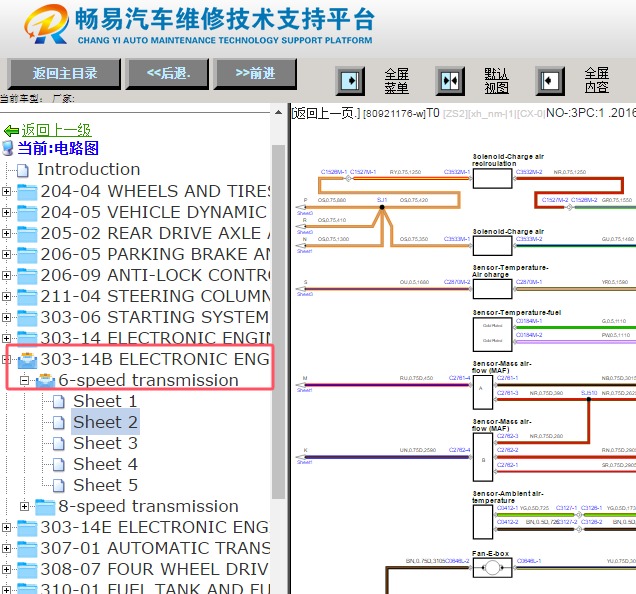Click the Sheet 3 page icon
The image size is (636, 594).
pyautogui.click(x=59, y=443)
